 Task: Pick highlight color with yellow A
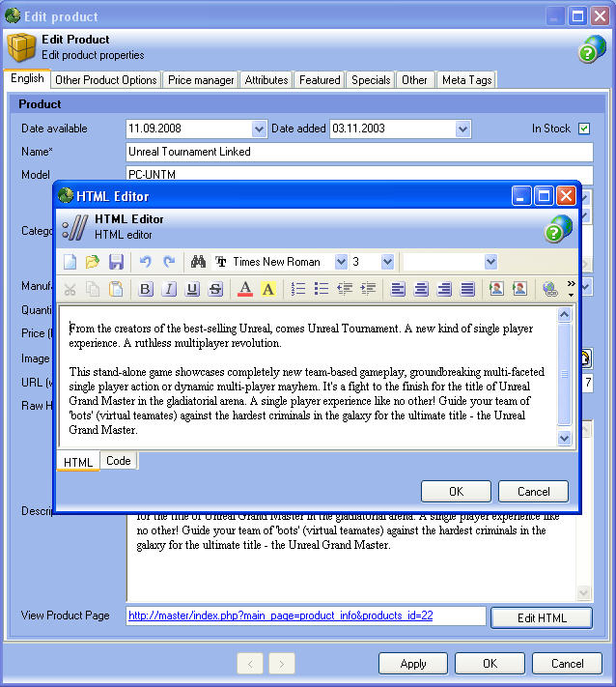(x=268, y=289)
